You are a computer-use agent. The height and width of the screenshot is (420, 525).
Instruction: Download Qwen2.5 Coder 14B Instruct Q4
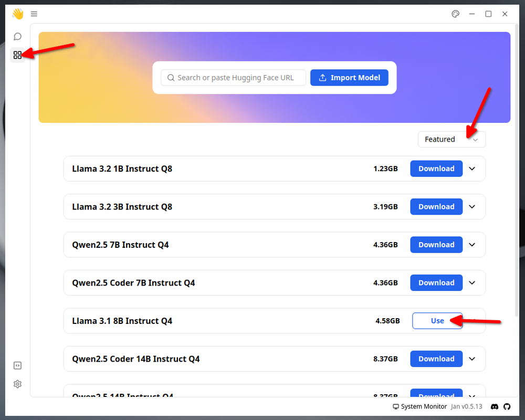coord(436,359)
